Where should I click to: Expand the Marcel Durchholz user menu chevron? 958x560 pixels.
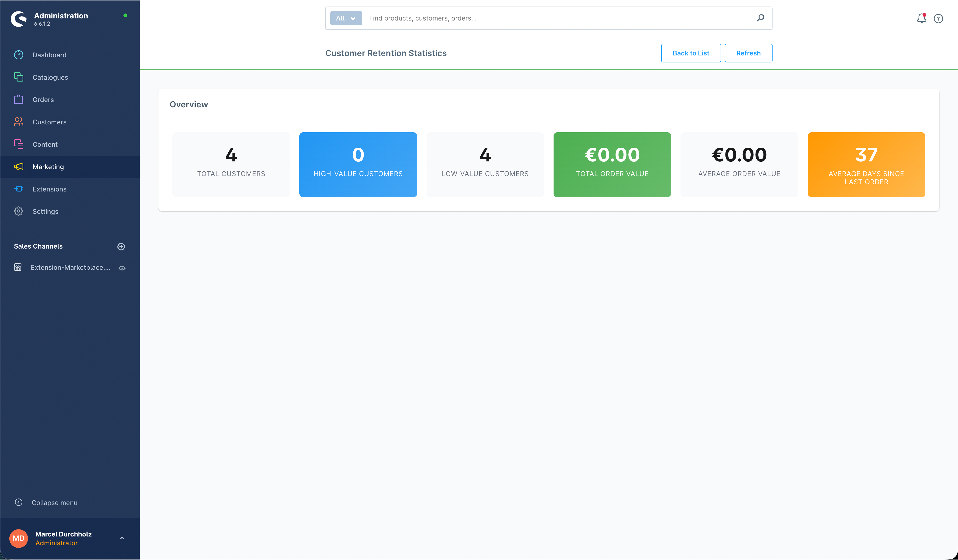tap(122, 538)
